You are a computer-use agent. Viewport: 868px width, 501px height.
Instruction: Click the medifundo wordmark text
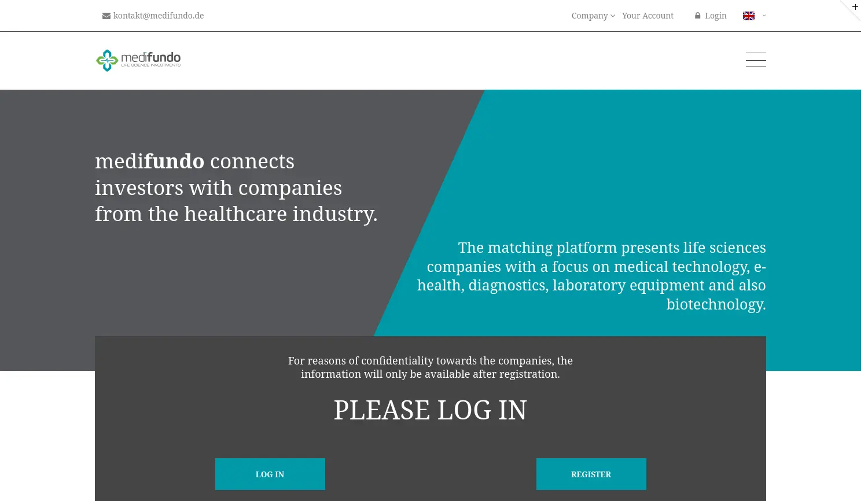(150, 58)
